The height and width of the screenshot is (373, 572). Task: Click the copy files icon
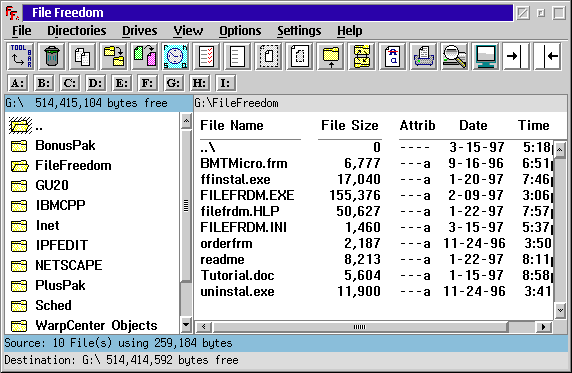coord(82,56)
